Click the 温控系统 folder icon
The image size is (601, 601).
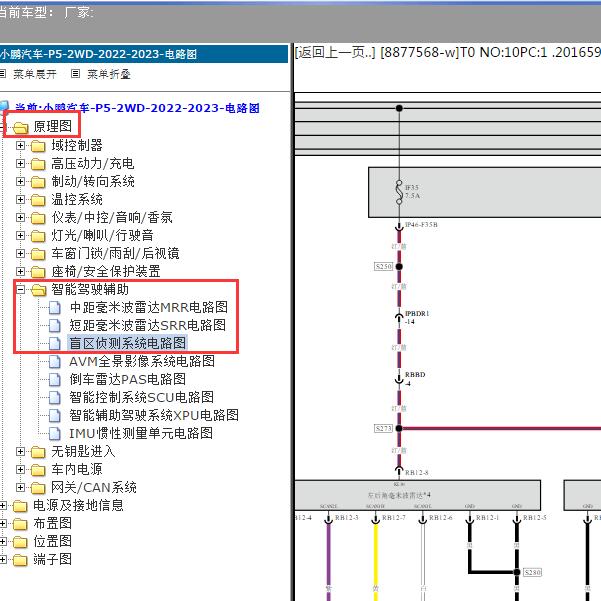click(x=38, y=200)
